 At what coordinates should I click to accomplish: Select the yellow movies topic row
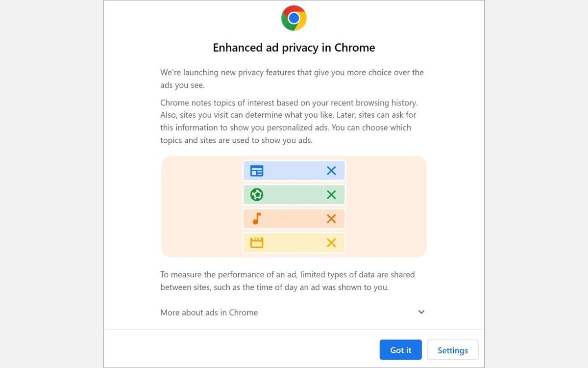click(x=294, y=242)
